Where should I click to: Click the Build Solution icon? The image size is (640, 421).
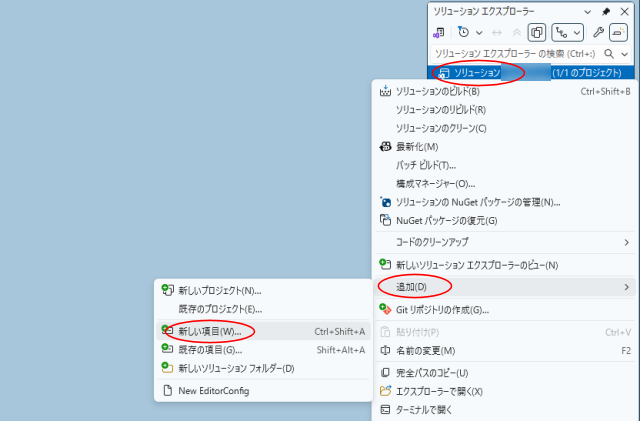click(386, 91)
